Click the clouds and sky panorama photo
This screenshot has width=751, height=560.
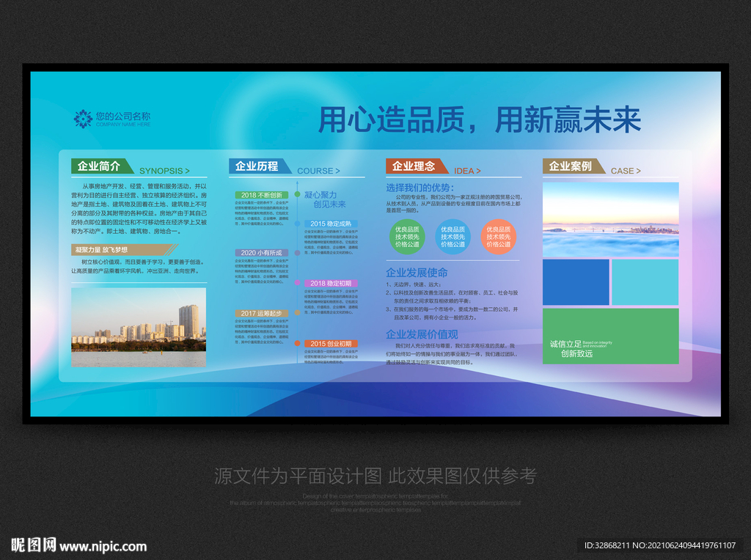(611, 219)
